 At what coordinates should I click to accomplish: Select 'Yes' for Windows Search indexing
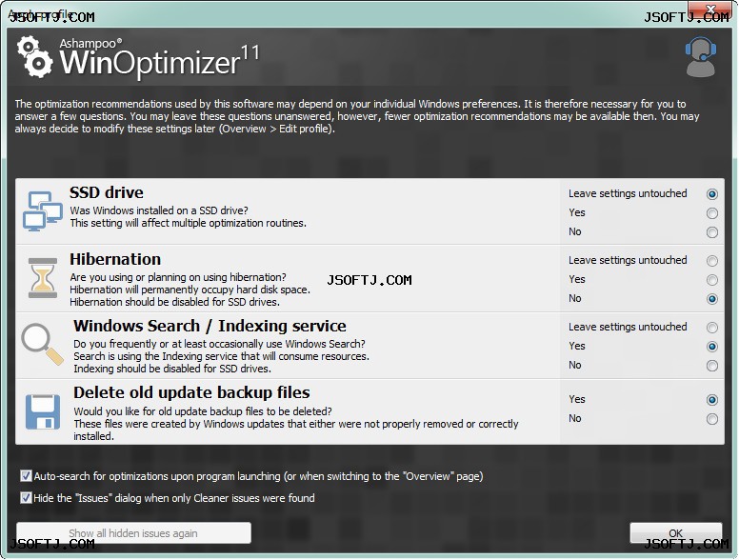point(712,347)
